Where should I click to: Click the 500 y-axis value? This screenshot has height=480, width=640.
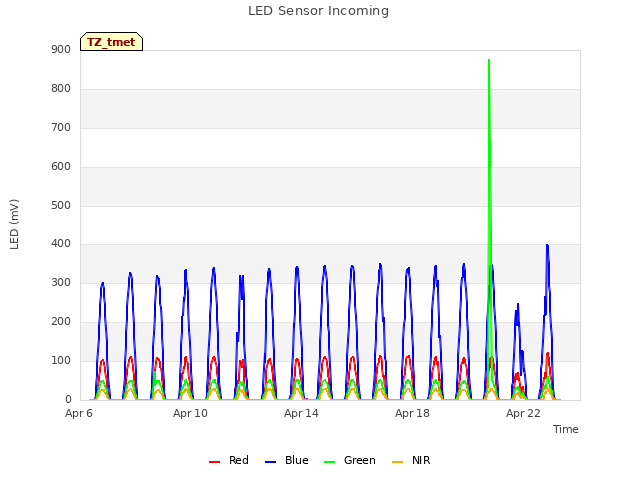pyautogui.click(x=61, y=205)
